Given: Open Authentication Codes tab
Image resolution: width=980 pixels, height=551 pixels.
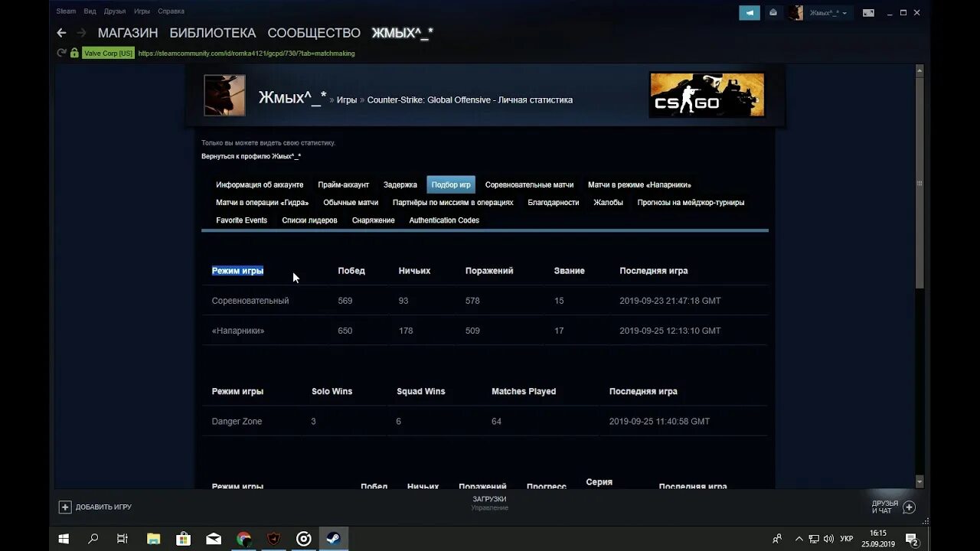Looking at the screenshot, I should (444, 220).
